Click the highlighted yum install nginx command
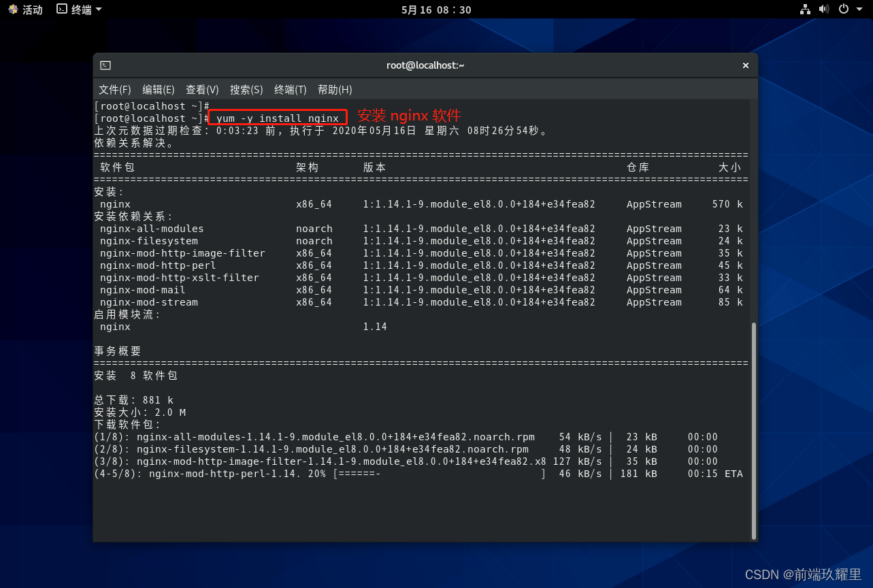 277,117
